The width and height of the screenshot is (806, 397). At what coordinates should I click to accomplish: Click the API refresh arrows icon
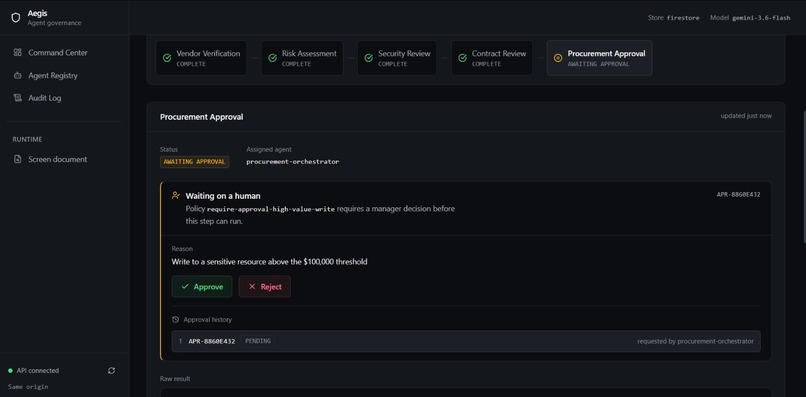[x=112, y=371]
